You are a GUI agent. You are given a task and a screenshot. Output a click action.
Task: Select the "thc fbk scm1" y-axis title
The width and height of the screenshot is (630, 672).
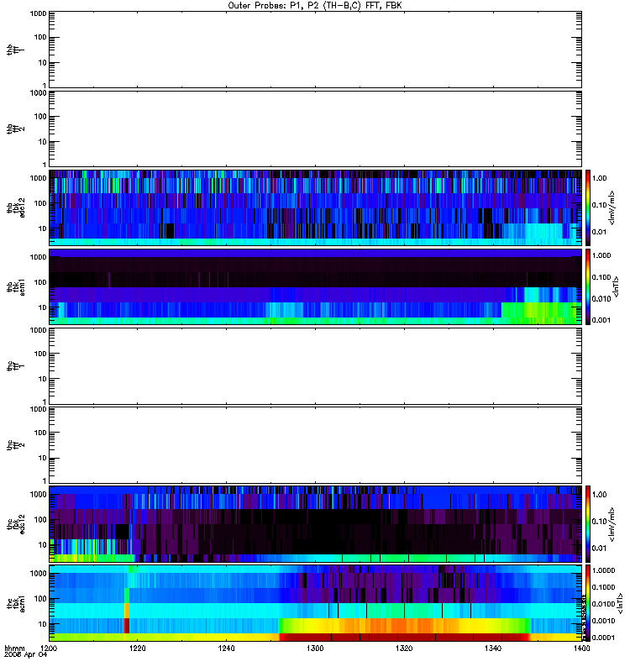(16, 603)
